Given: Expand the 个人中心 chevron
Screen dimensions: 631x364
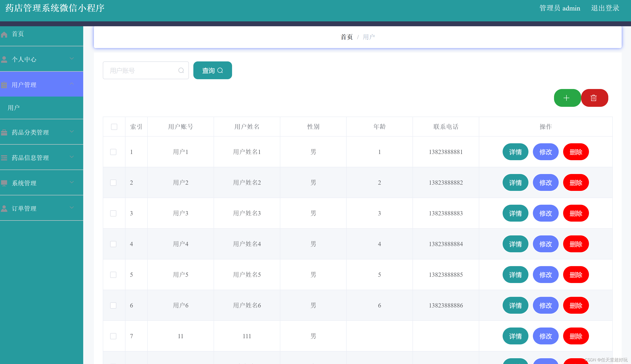Looking at the screenshot, I should tap(72, 59).
